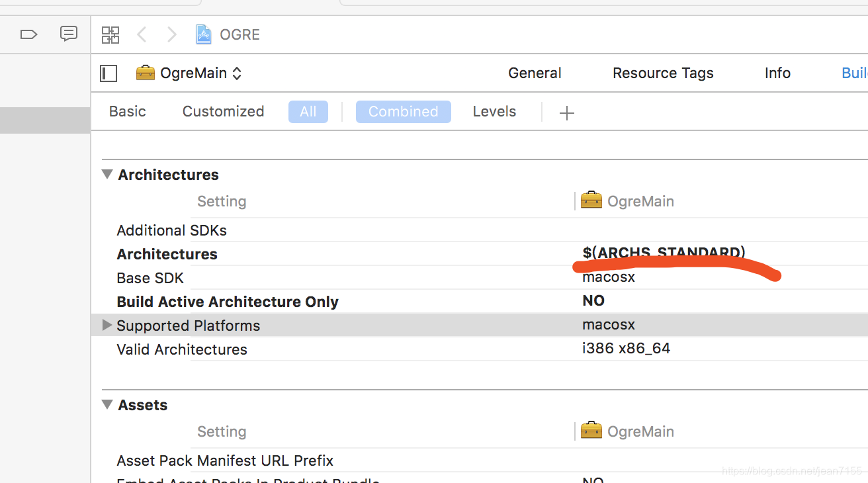Switch to Levels view
Image resolution: width=868 pixels, height=483 pixels.
point(494,112)
